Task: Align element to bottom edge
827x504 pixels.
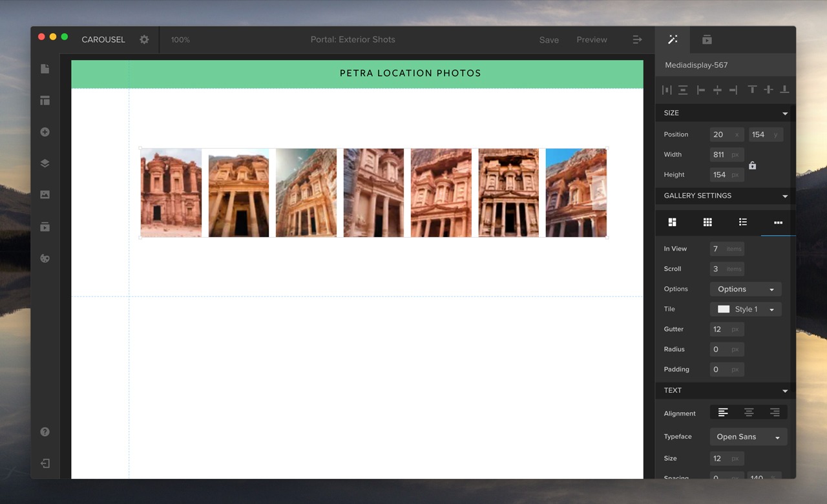Action: pyautogui.click(x=784, y=90)
